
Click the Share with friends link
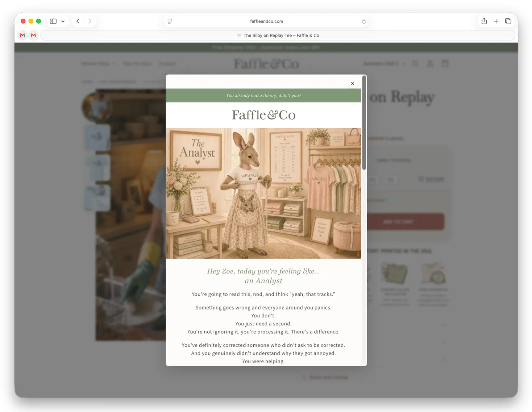(x=325, y=378)
